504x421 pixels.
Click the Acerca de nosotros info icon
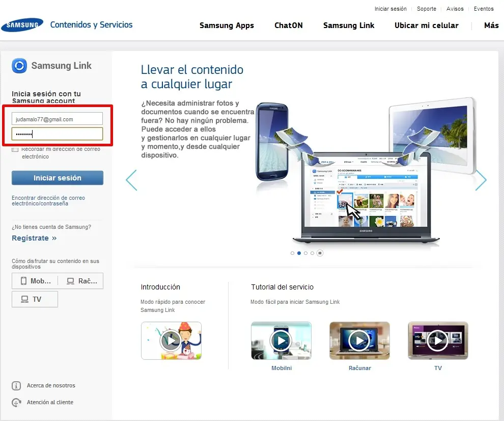[x=16, y=386]
